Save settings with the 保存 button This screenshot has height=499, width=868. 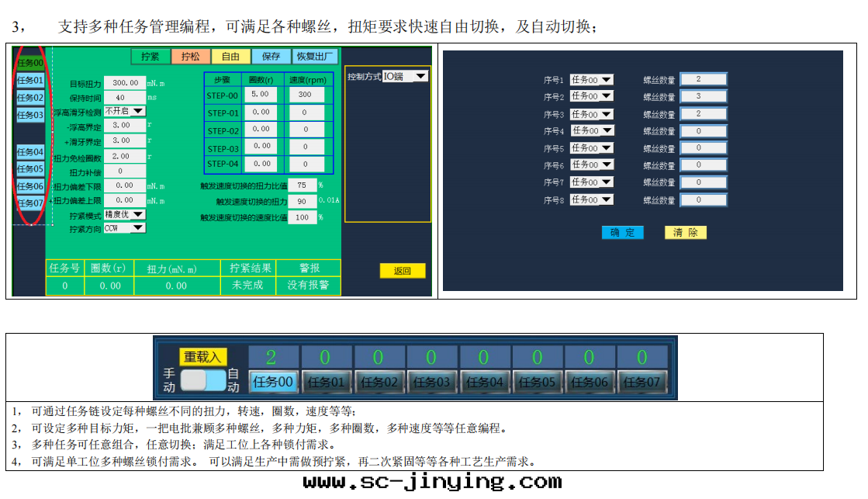(271, 57)
